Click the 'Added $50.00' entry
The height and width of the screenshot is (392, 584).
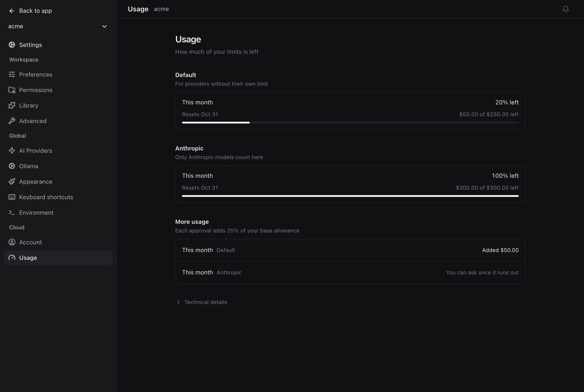click(x=500, y=250)
